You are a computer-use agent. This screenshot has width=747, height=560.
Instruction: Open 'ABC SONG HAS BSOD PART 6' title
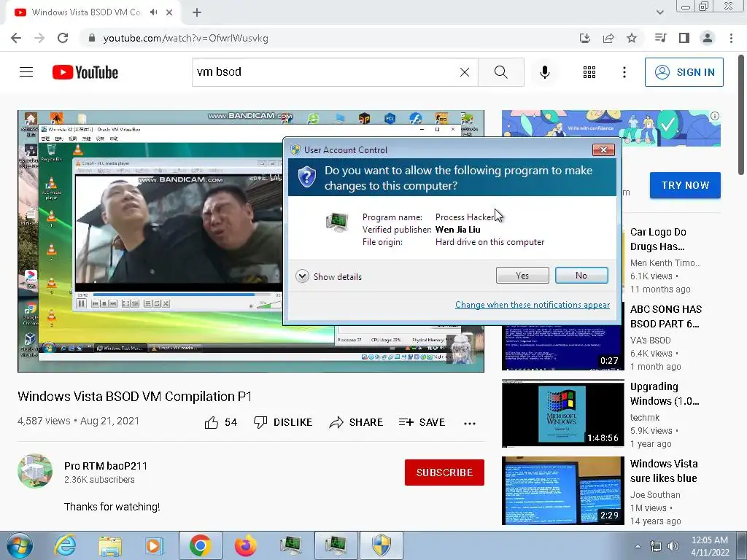(x=665, y=316)
